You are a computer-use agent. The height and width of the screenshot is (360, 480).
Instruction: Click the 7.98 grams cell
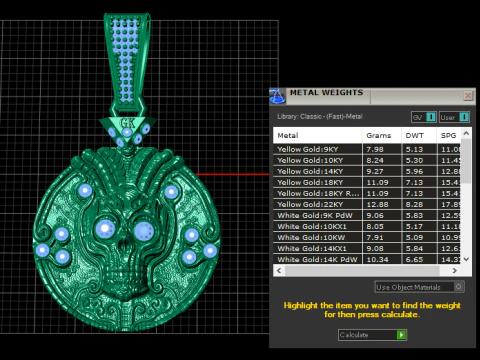(x=382, y=149)
